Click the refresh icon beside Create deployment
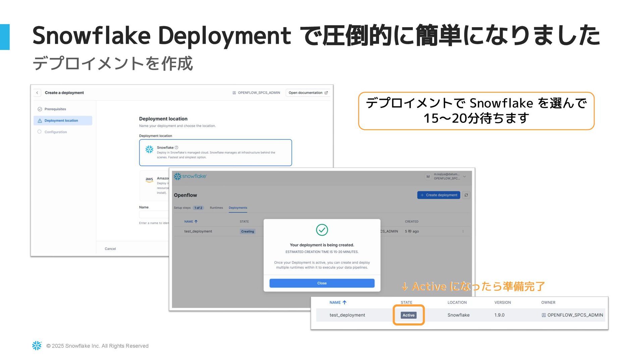 [x=466, y=195]
